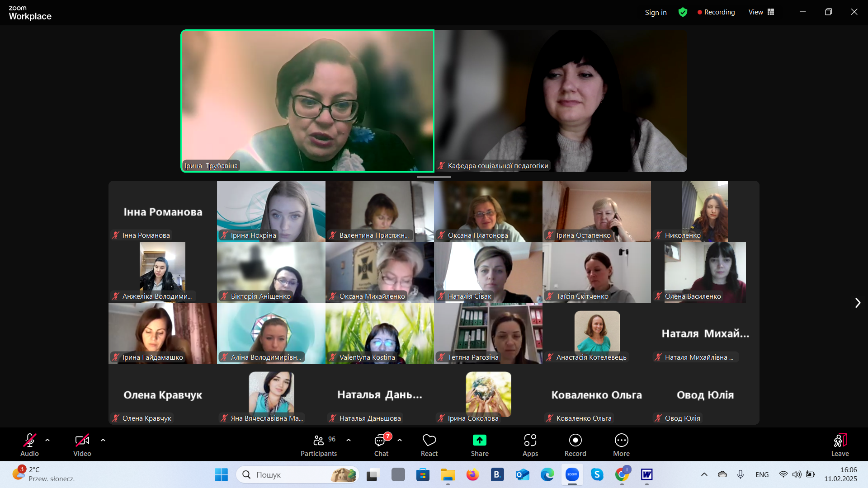The height and width of the screenshot is (488, 868).
Task: Click the Record button
Action: 575,445
